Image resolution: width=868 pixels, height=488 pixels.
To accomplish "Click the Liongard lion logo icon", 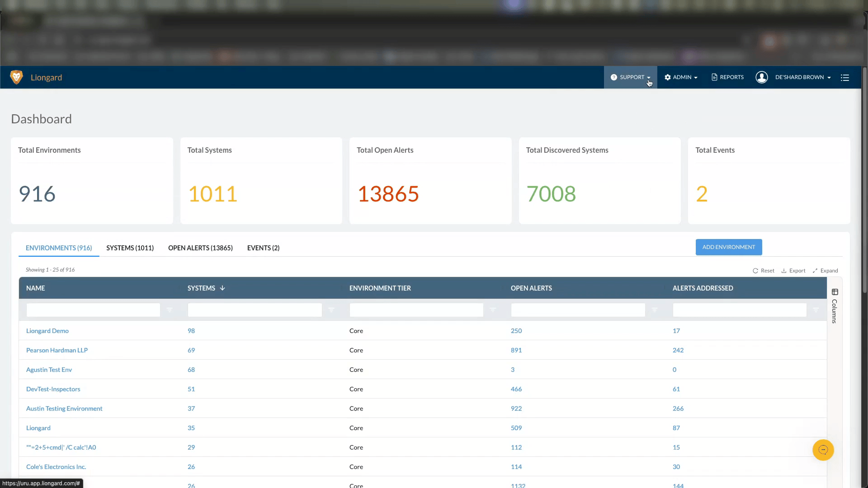I will click(16, 77).
